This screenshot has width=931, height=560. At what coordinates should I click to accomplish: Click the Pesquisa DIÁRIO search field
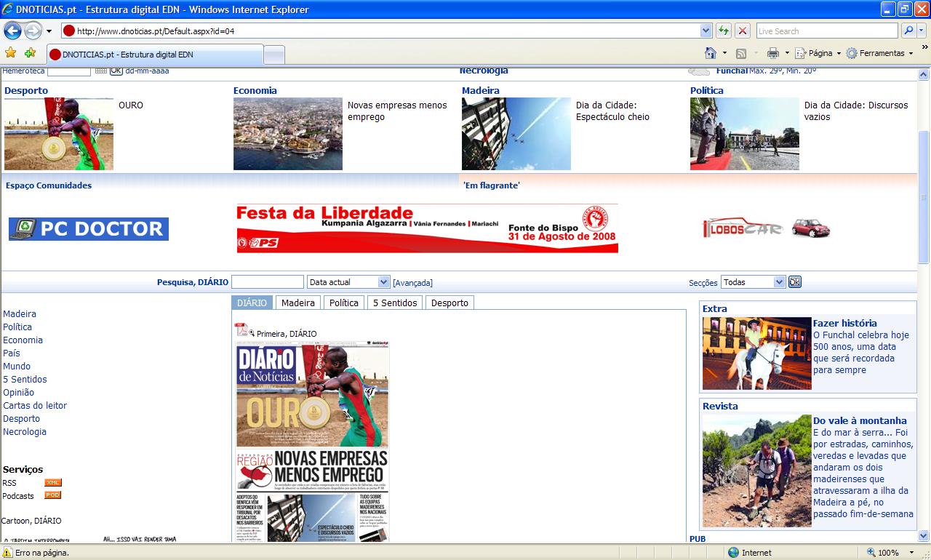click(268, 282)
